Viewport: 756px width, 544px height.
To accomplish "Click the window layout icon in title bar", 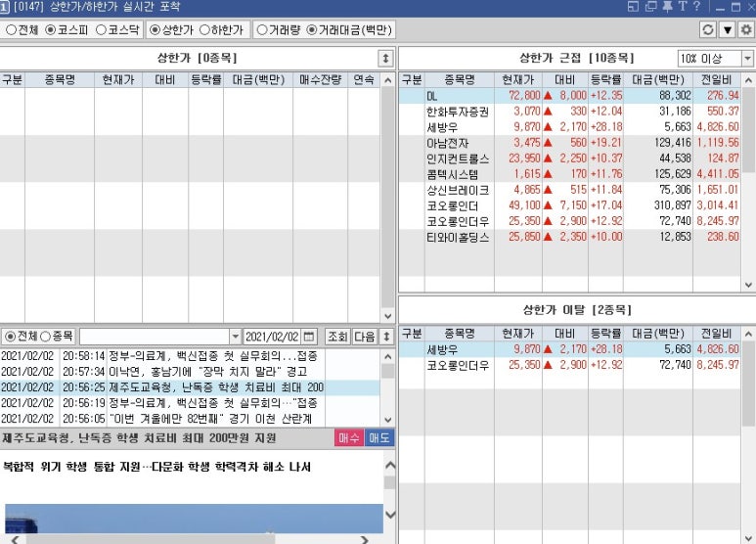I will (633, 6).
